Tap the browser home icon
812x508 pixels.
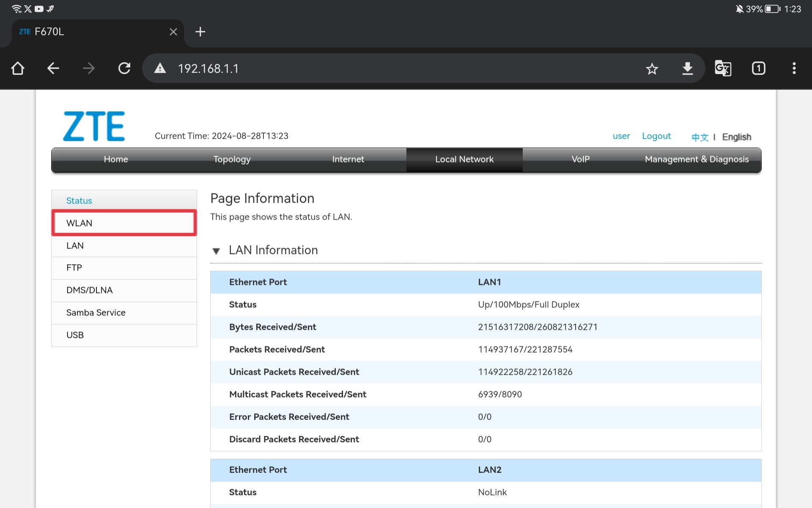click(18, 68)
